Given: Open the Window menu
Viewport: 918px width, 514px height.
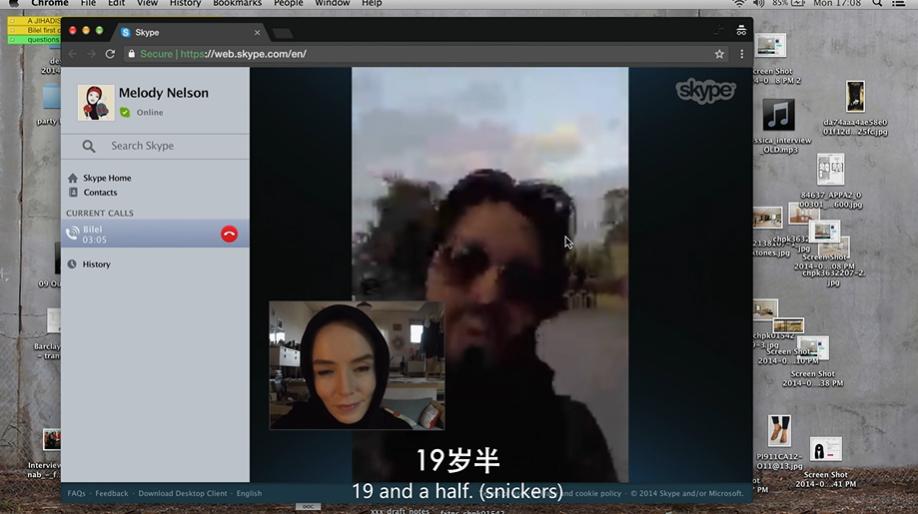Looking at the screenshot, I should click(333, 4).
